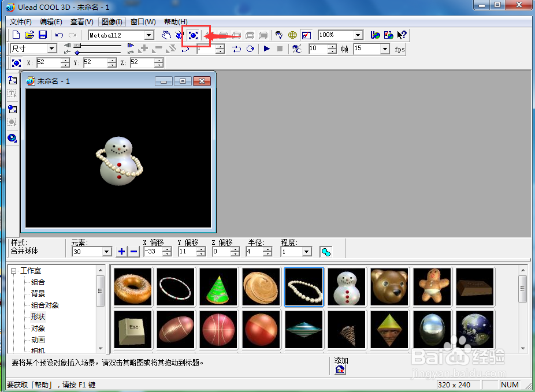Click the teal metaball merge icon
Image resolution: width=535 pixels, height=392 pixels.
pyautogui.click(x=326, y=252)
